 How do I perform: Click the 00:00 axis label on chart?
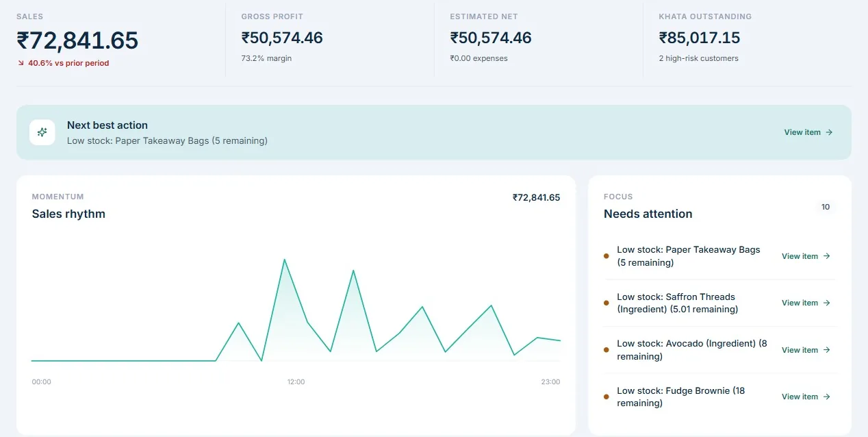(x=42, y=382)
